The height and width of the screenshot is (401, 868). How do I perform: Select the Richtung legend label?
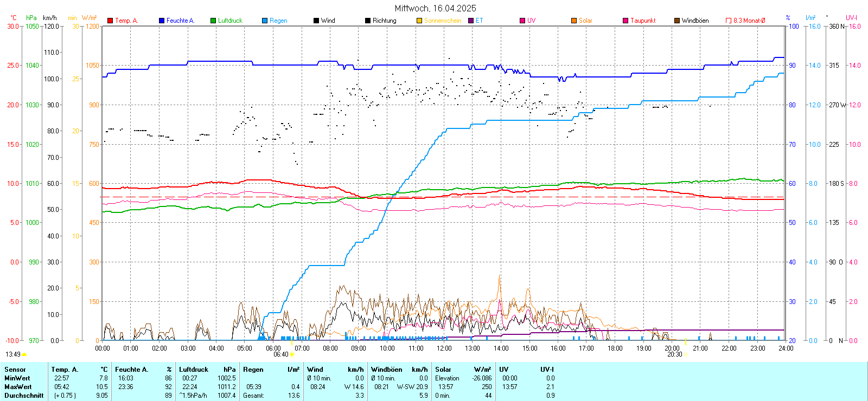(x=384, y=21)
